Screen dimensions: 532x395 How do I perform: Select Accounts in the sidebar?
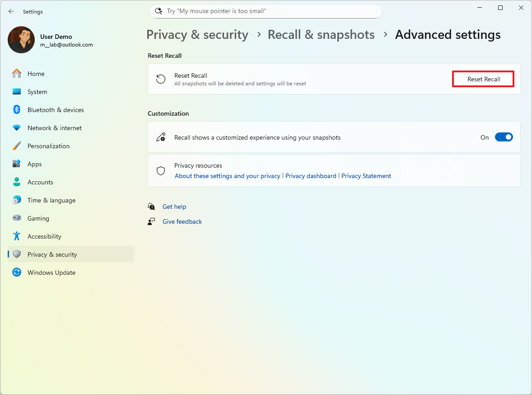click(41, 182)
